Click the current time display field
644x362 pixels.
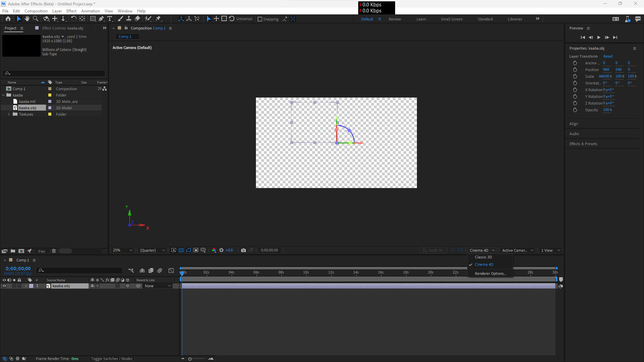(18, 268)
